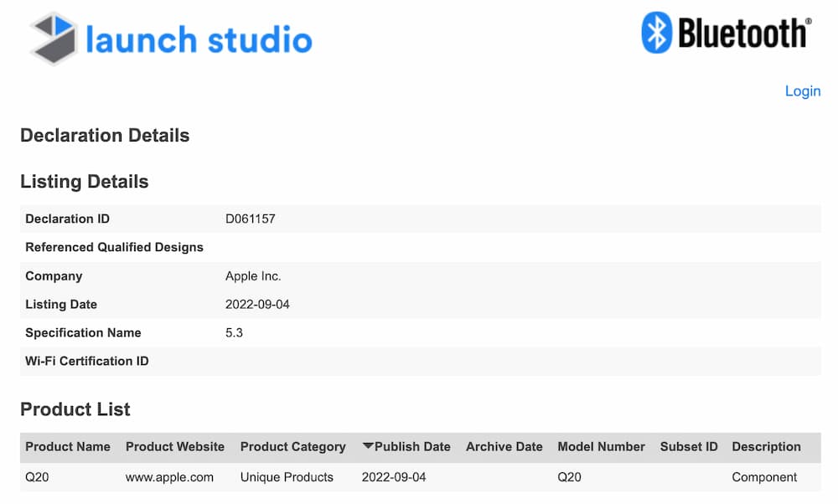This screenshot has height=504, width=838.
Task: Sort by Product Category column header
Action: pos(292,447)
